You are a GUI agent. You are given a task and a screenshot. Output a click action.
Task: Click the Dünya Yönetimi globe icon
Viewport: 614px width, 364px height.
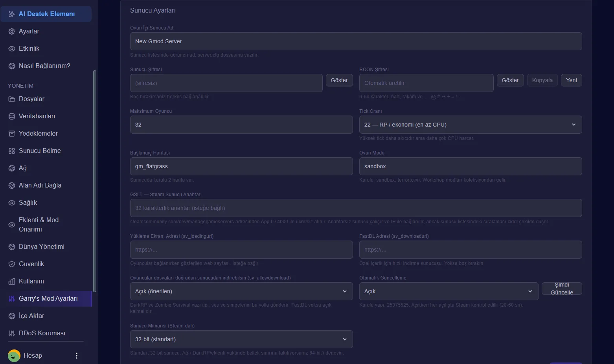12,247
